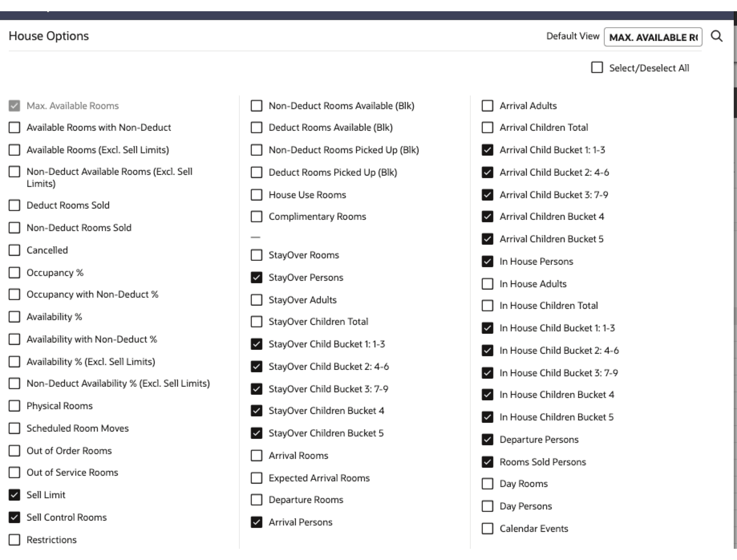Tick the Occupancy % checkbox
This screenshot has width=737, height=560.
click(x=14, y=273)
